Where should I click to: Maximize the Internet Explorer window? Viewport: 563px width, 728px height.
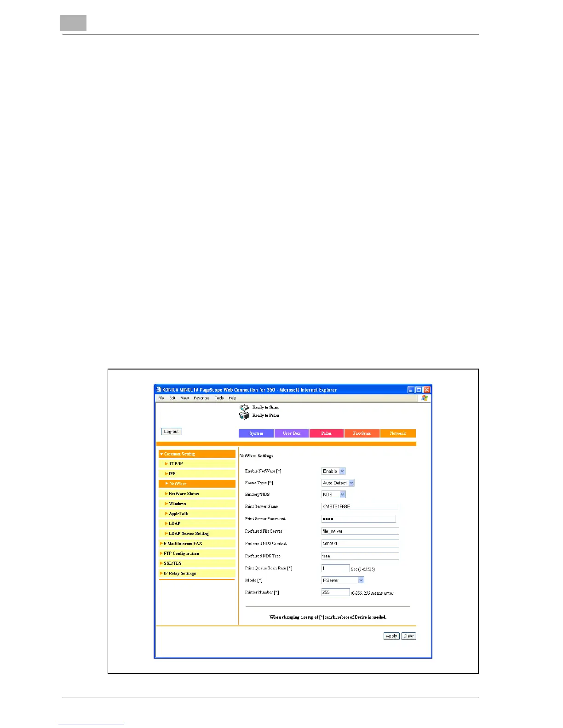419,390
